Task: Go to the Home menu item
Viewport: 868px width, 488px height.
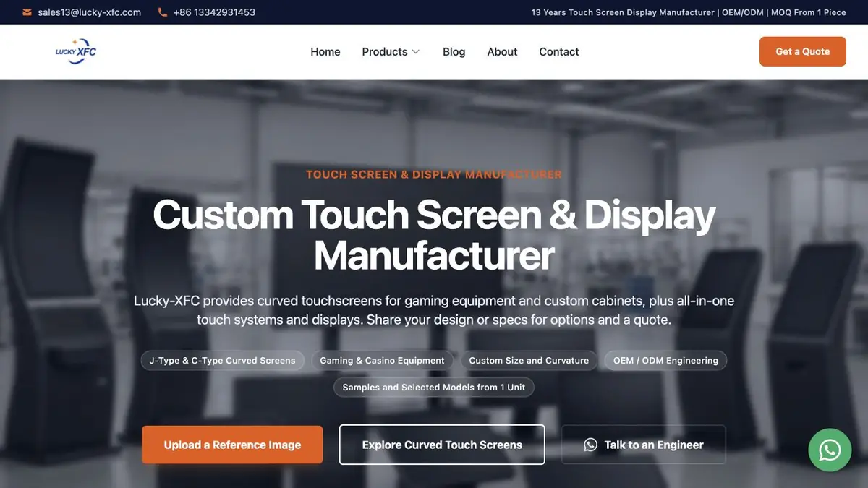Action: [x=325, y=52]
